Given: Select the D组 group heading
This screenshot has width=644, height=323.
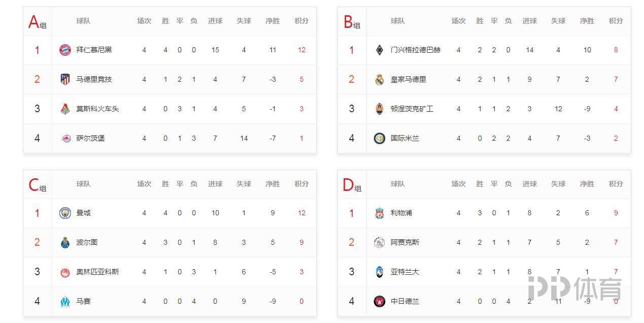Looking at the screenshot, I should [352, 185].
